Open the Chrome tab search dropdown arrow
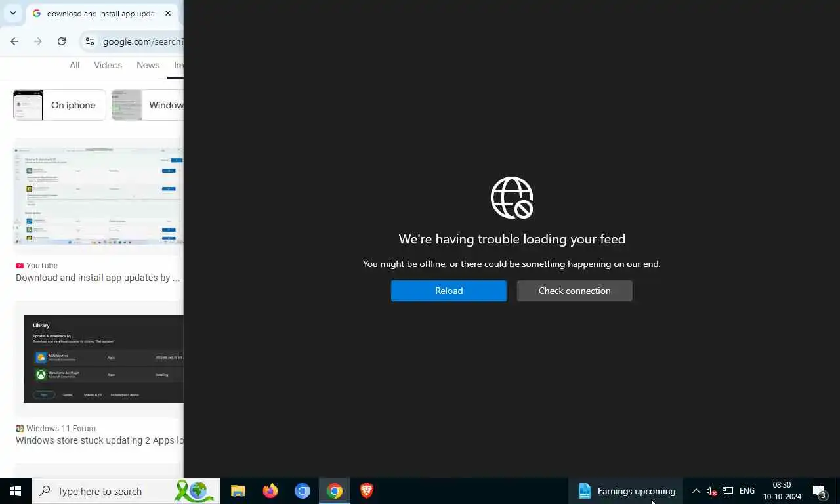Screen dimensions: 840x504 12,13
